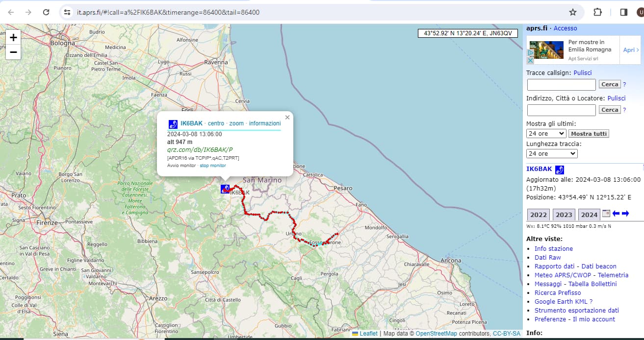
Task: Open the 'Dati Raw' link
Action: pos(548,257)
